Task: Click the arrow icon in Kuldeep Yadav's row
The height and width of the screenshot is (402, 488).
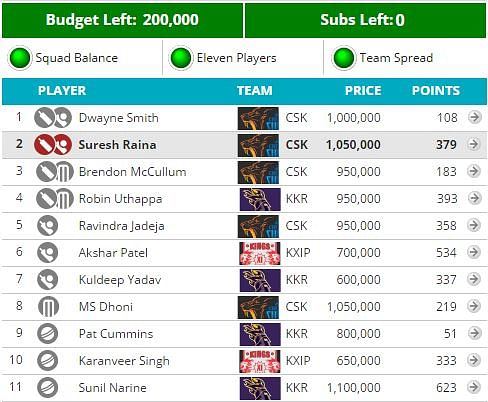Action: point(474,279)
